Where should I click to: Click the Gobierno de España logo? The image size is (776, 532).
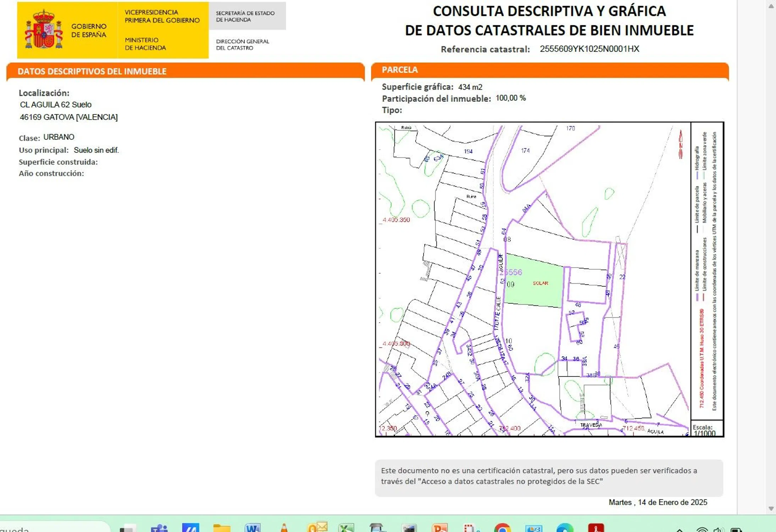[x=67, y=30]
